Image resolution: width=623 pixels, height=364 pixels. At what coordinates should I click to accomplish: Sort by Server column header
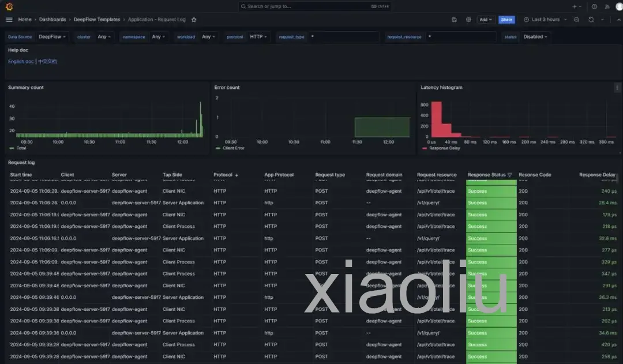point(119,175)
